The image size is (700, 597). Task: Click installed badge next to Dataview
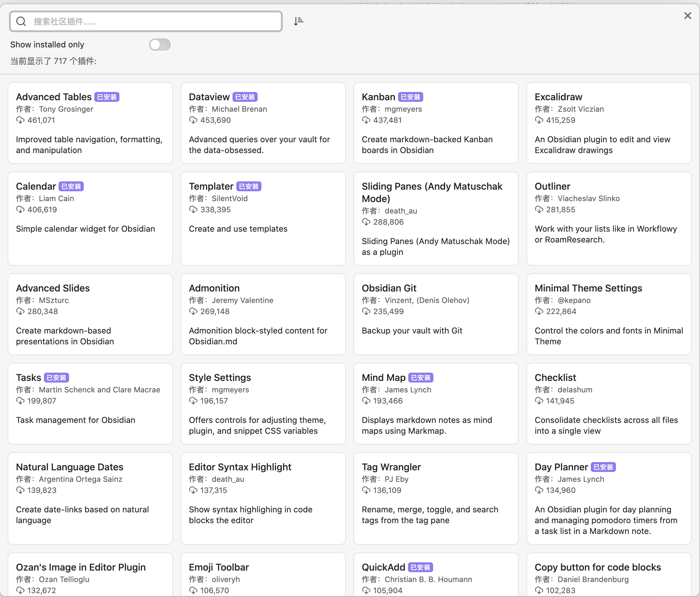(245, 97)
